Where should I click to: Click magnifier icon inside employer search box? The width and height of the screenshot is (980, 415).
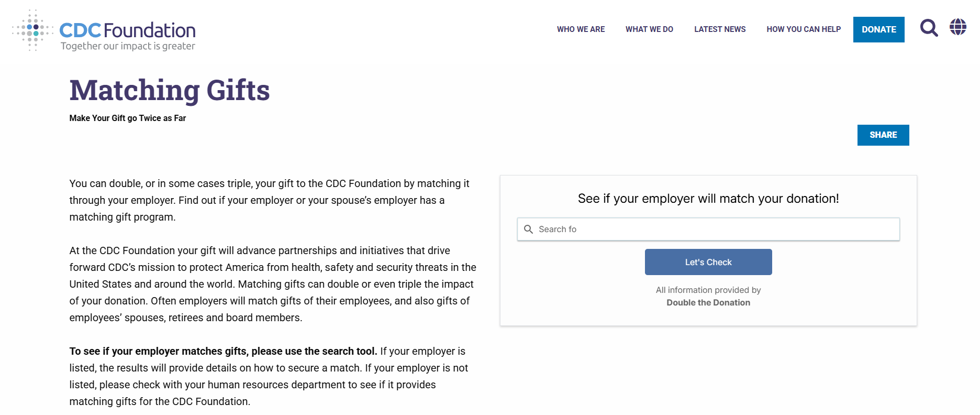coord(529,230)
